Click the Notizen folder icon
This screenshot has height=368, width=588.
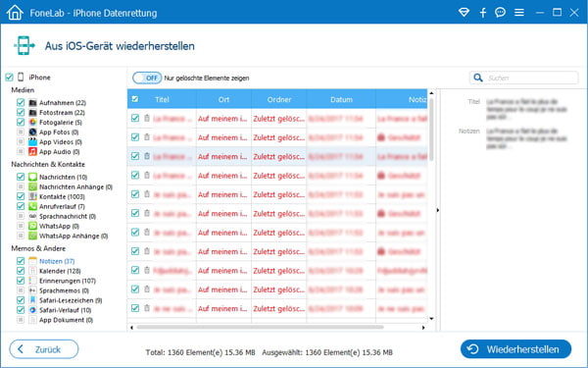[x=33, y=261]
